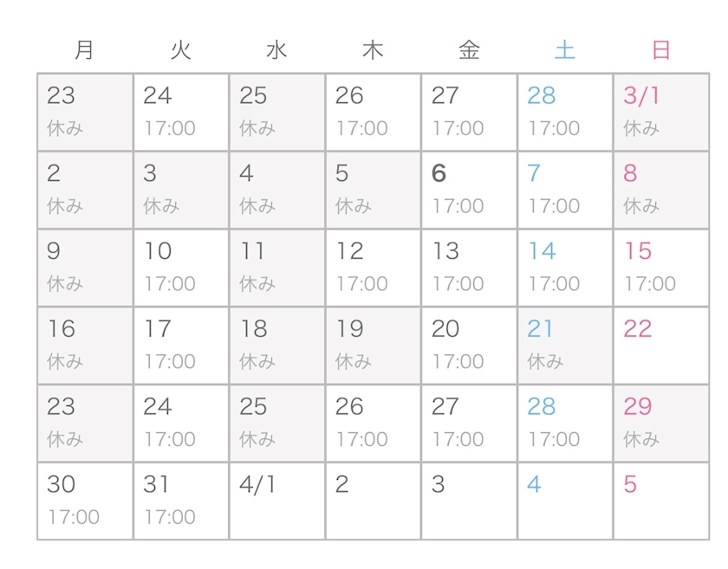Image resolution: width=728 pixels, height=569 pixels.
Task: Select the 17:00 slot on the 30th
Action: (74, 517)
